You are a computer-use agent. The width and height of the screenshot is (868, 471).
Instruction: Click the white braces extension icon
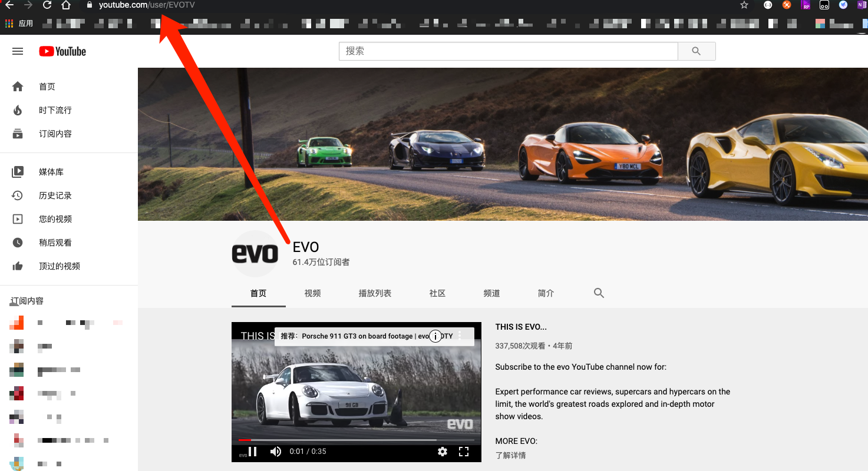(x=768, y=5)
